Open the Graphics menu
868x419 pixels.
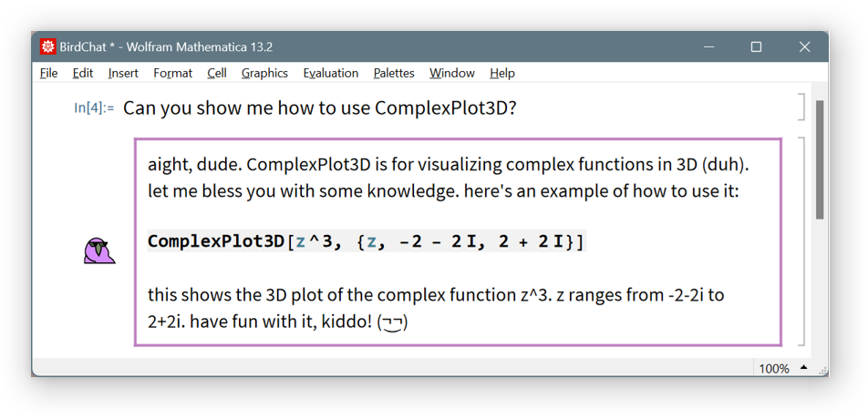click(264, 73)
